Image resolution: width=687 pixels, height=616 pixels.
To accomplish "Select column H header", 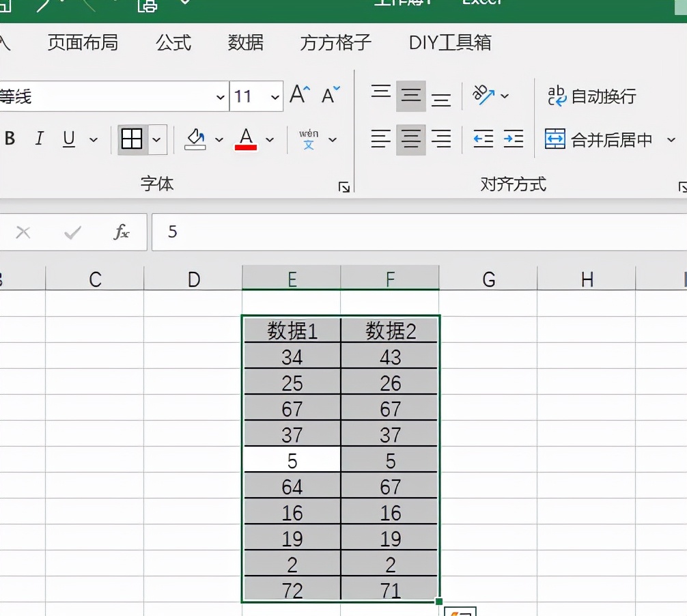I will [x=586, y=279].
